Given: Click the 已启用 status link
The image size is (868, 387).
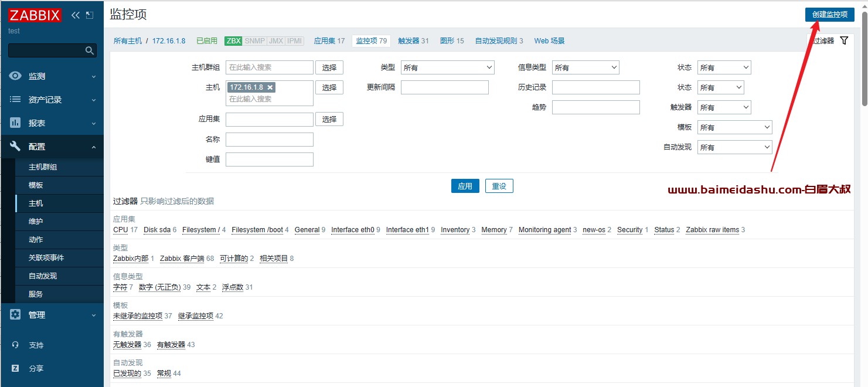Looking at the screenshot, I should pos(207,41).
